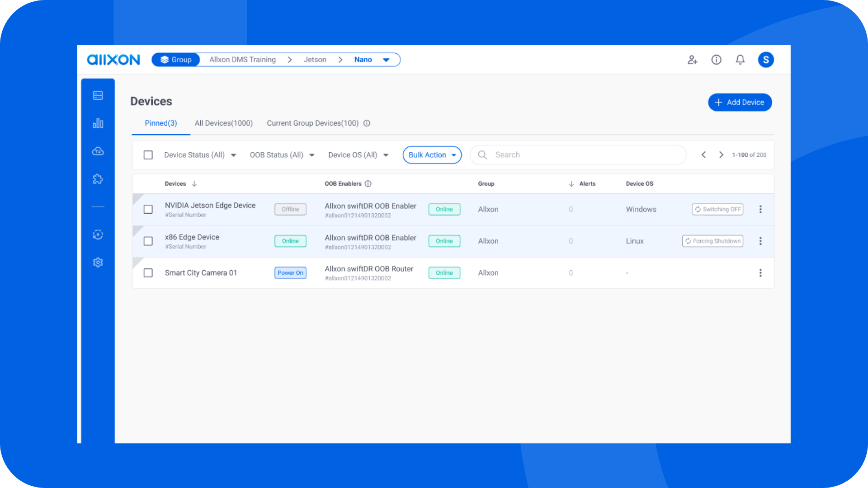Click Add Device button
The height and width of the screenshot is (488, 868).
pyautogui.click(x=740, y=103)
